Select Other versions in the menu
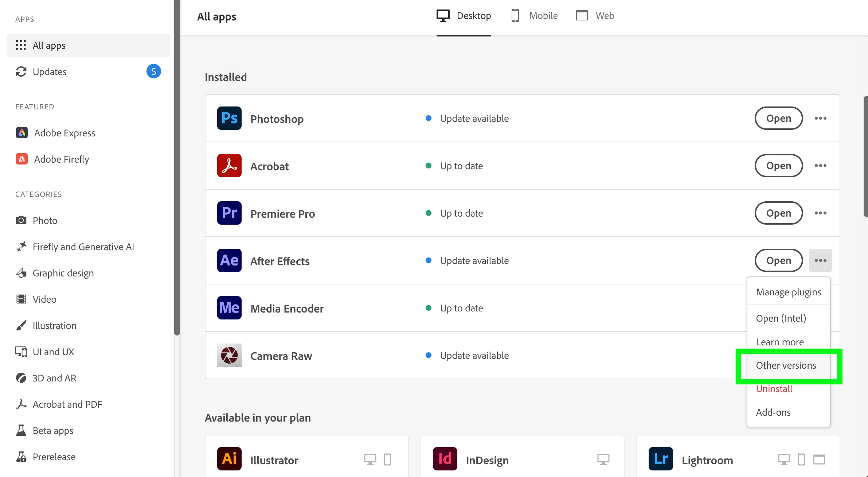This screenshot has height=477, width=868. point(786,365)
